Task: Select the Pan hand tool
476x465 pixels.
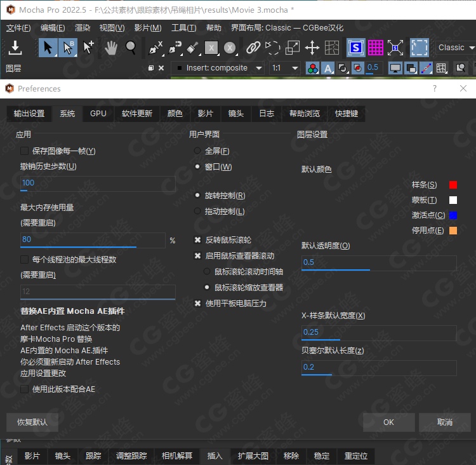Action: 111,48
